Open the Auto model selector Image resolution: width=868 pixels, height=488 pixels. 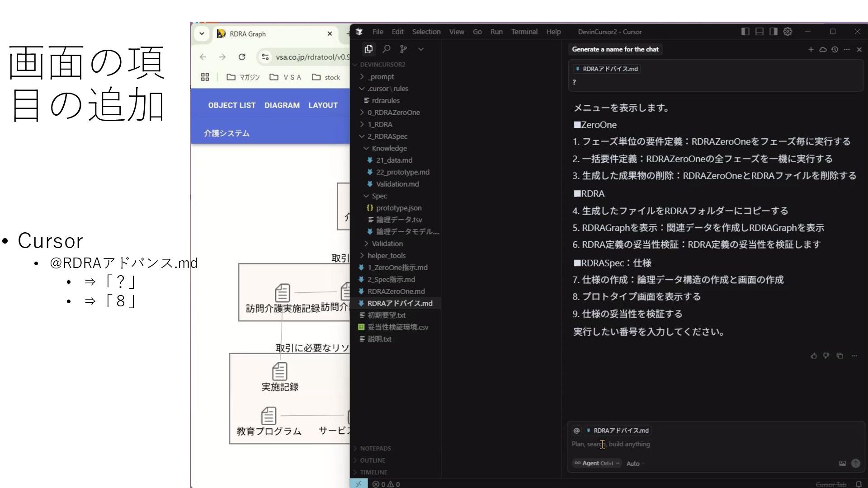[x=636, y=464]
